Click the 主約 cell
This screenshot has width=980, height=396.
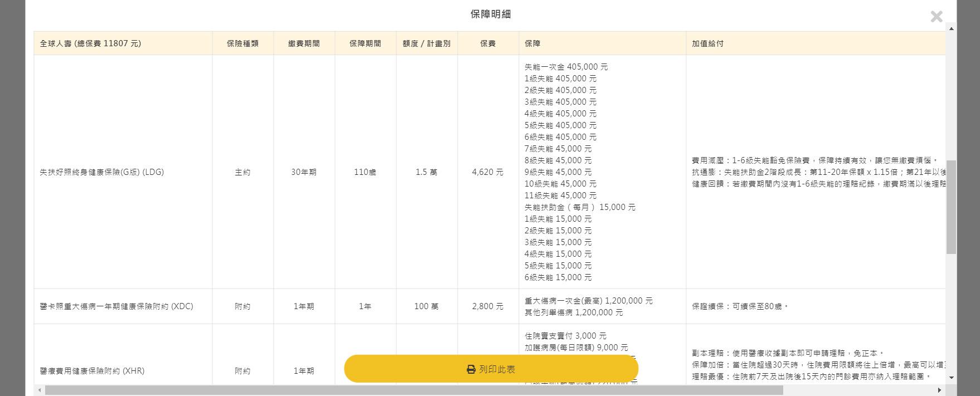pos(242,172)
